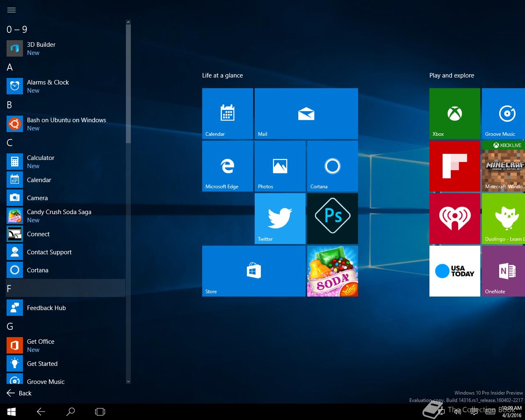Screen dimensions: 525x420
Task: Click the letter F section header
Action: tap(66, 288)
